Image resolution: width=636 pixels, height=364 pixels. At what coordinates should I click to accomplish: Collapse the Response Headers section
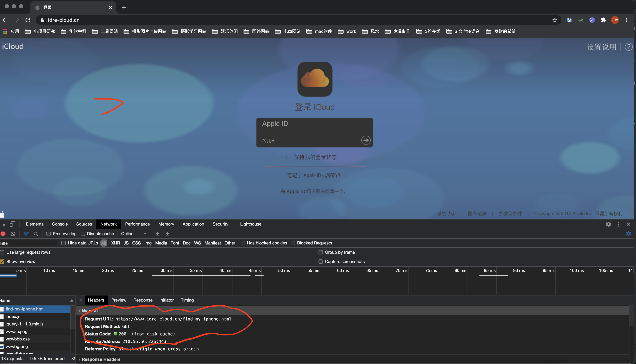tap(79, 359)
